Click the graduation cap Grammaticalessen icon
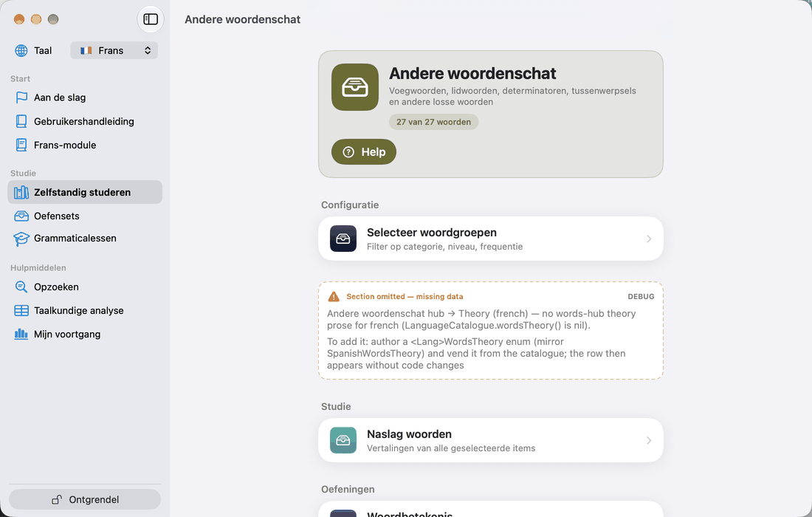This screenshot has width=812, height=517. 21,239
